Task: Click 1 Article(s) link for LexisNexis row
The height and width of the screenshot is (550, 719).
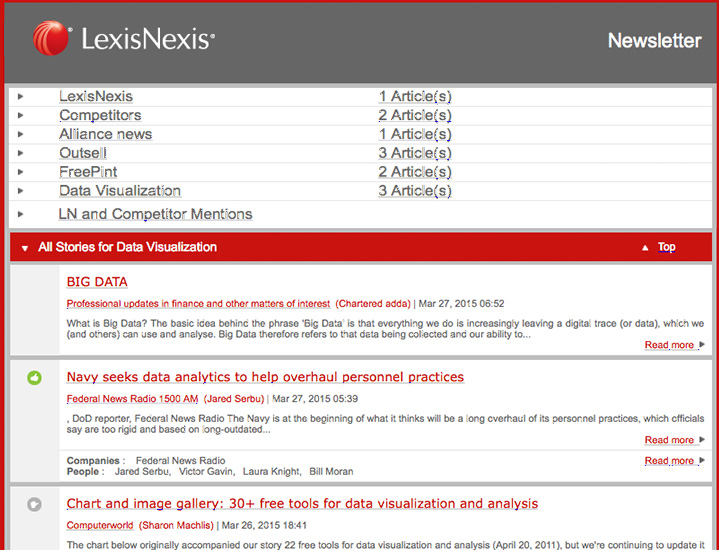Action: (415, 96)
